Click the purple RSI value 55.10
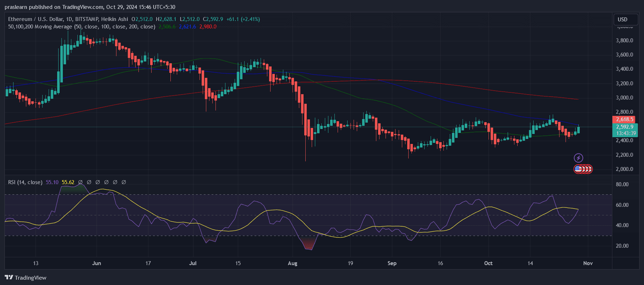Screen dimensions: 644x285 pos(52,182)
